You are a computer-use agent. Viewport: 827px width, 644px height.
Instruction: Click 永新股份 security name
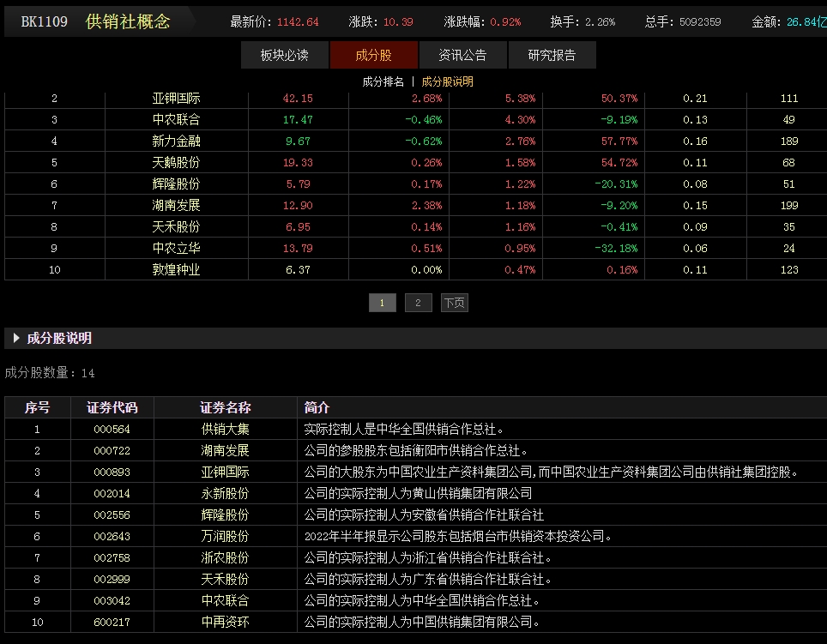226,493
